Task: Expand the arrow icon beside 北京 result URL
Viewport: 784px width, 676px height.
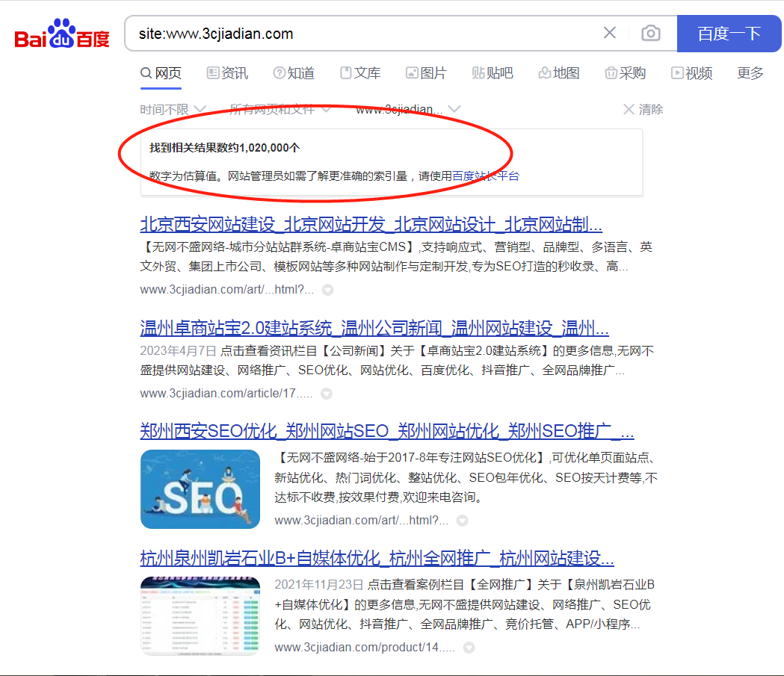Action: coord(327,290)
